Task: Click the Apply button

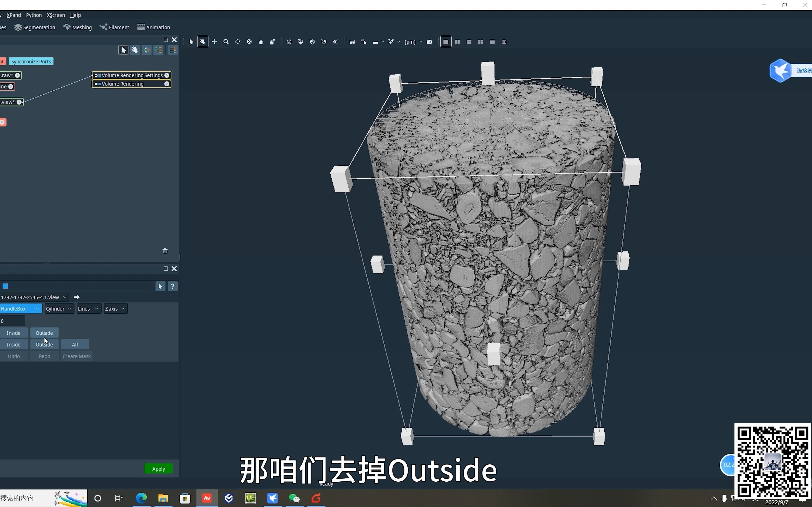Action: pyautogui.click(x=158, y=469)
